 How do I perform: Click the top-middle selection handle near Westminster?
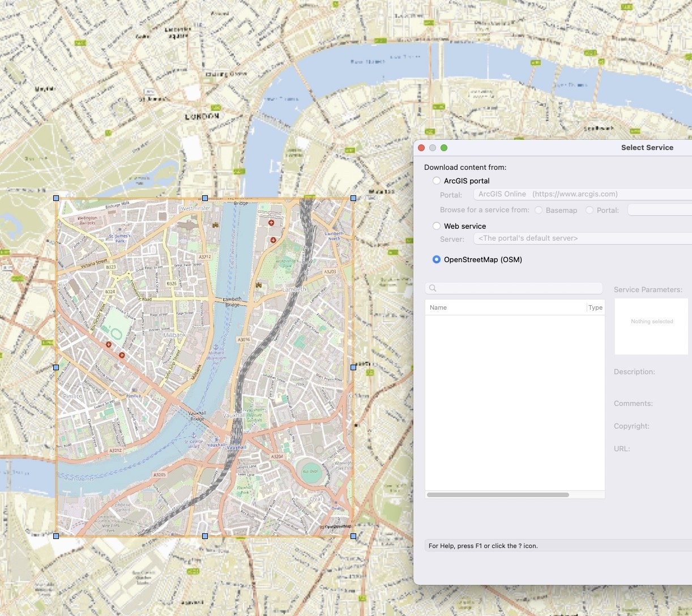click(x=205, y=198)
